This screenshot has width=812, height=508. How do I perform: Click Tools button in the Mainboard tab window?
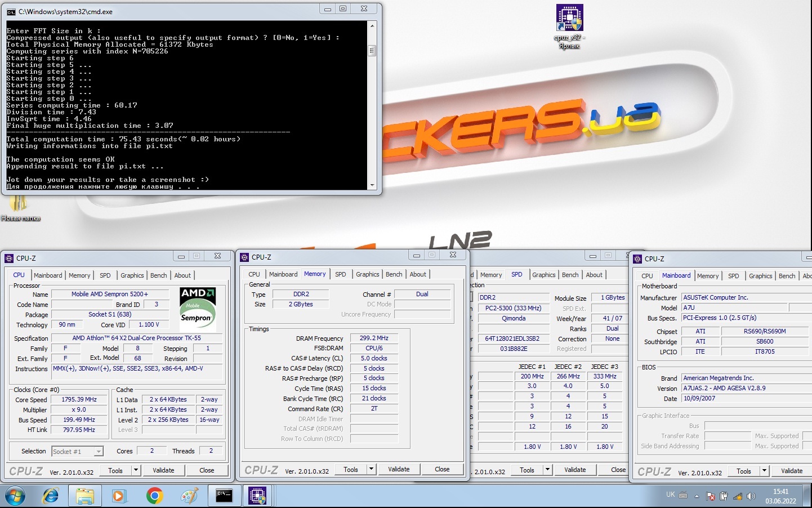click(x=744, y=471)
